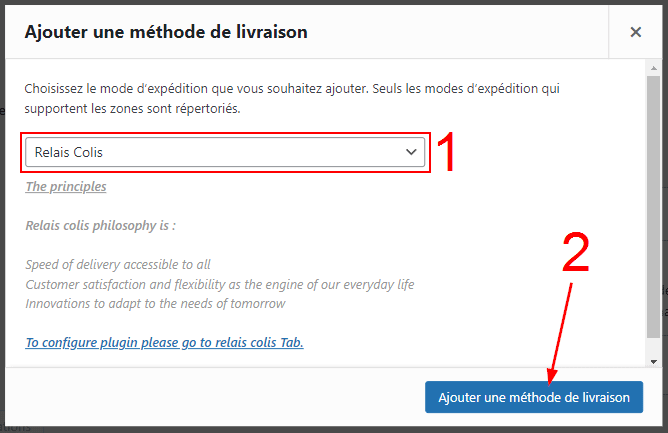The width and height of the screenshot is (668, 433).
Task: Close the shipping method dialog
Action: coord(635,32)
